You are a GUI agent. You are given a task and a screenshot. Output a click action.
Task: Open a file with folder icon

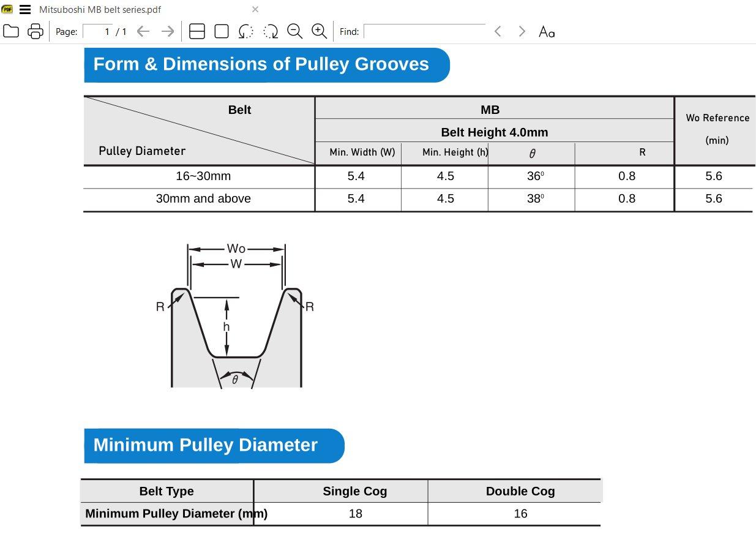[10, 31]
